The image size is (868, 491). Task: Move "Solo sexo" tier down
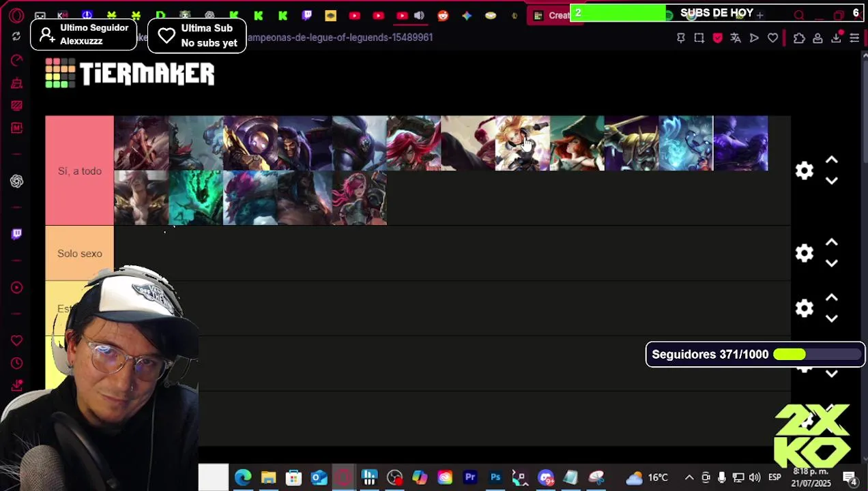831,263
